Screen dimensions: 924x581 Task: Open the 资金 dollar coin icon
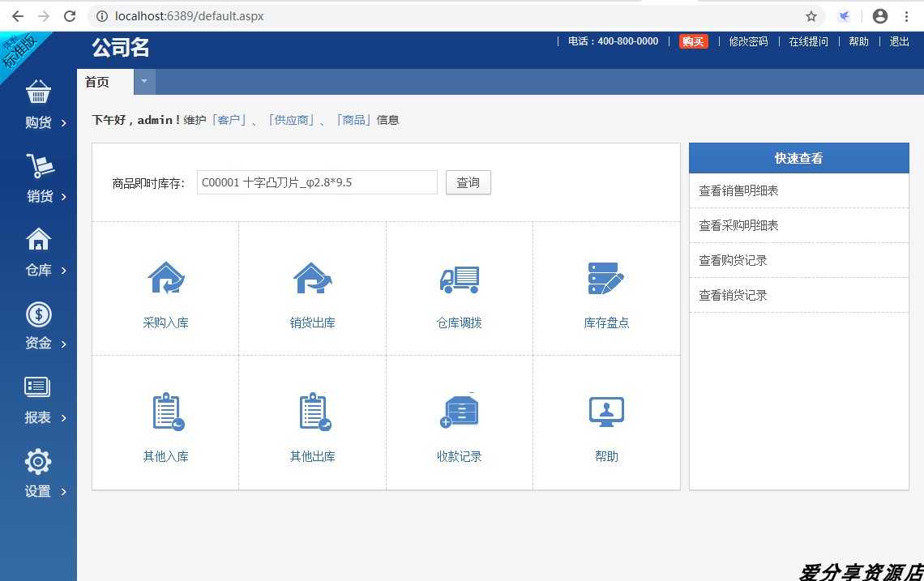[39, 314]
